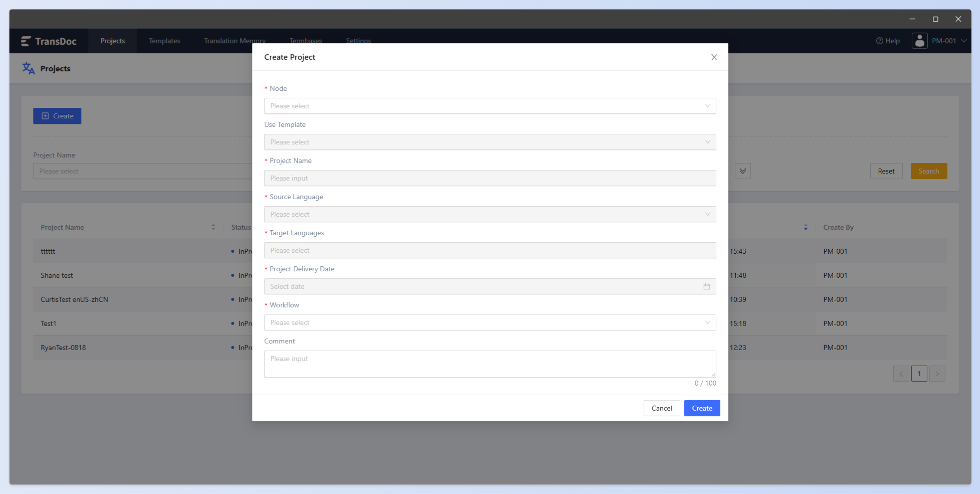Open the RyanTest-0818 project

[63, 348]
